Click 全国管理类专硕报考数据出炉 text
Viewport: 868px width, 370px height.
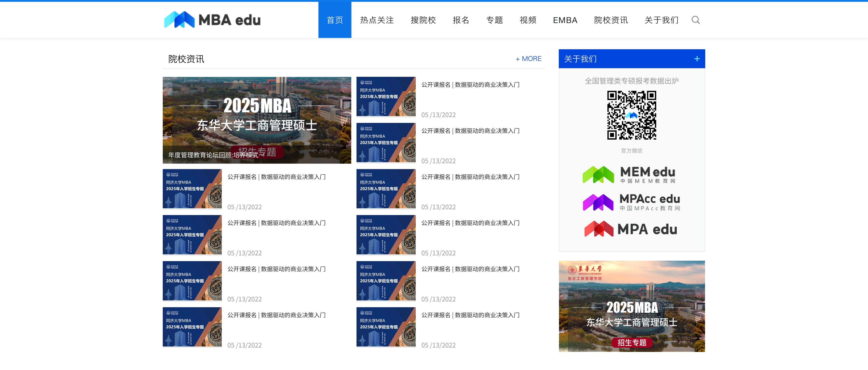(632, 81)
